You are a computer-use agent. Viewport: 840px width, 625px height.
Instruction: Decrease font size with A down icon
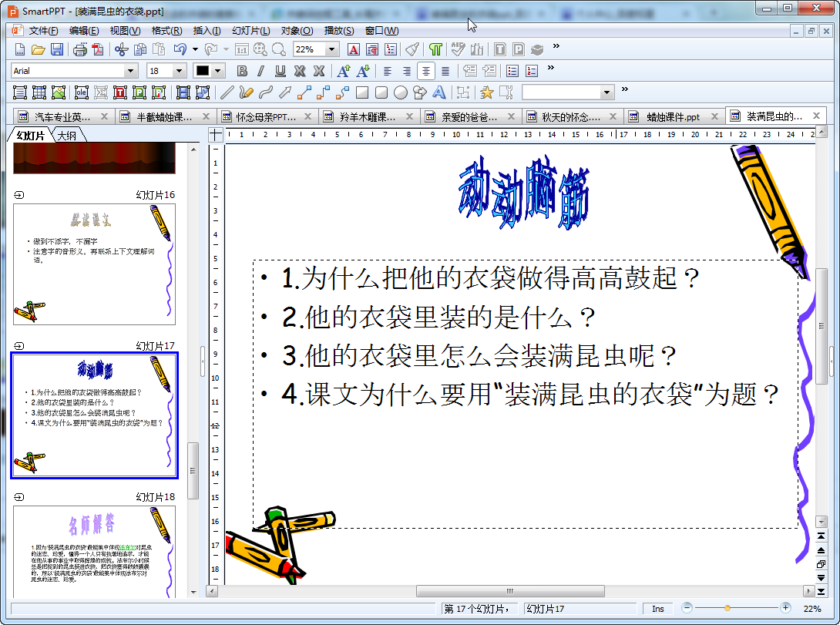click(363, 71)
